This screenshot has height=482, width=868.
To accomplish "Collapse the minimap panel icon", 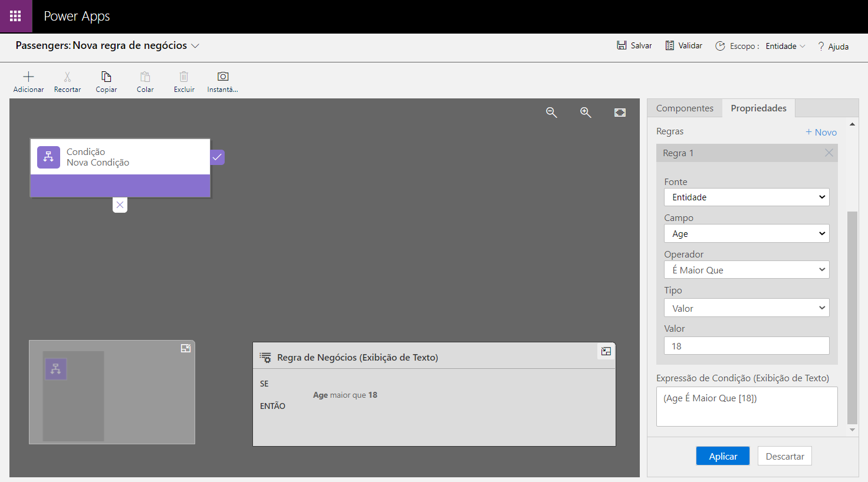I will click(186, 348).
